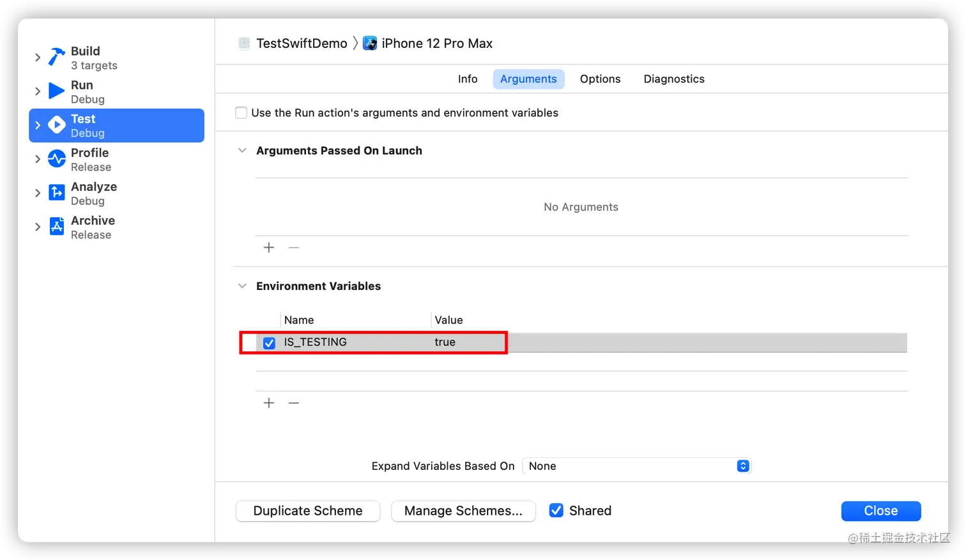966x560 pixels.
Task: Toggle the Shared scheme checkbox
Action: coord(556,511)
